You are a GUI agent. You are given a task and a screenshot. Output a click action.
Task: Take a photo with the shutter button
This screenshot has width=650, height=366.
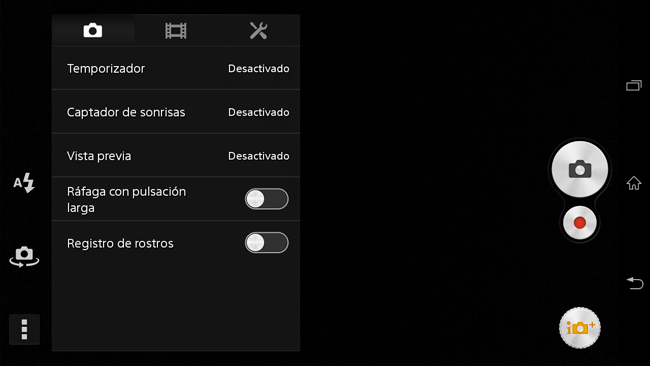[580, 169]
